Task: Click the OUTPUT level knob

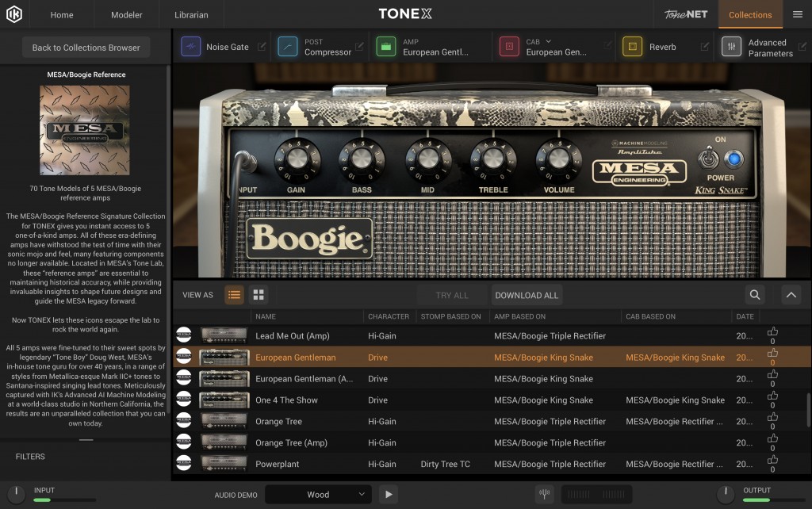Action: point(726,494)
